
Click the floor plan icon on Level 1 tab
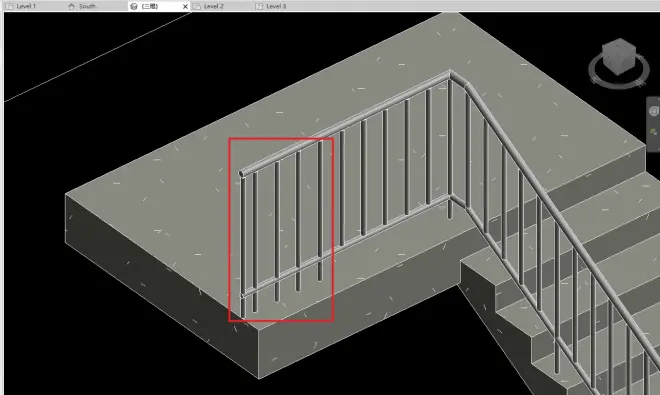point(9,6)
